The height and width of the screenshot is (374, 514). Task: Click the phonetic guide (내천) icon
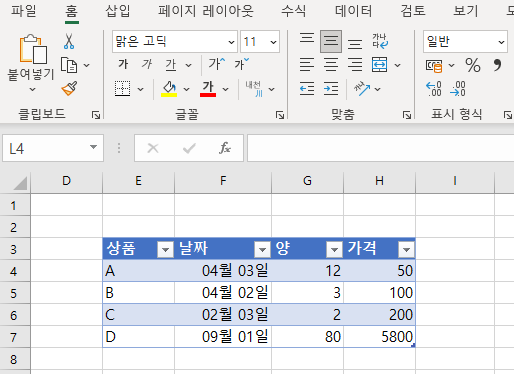pos(254,89)
